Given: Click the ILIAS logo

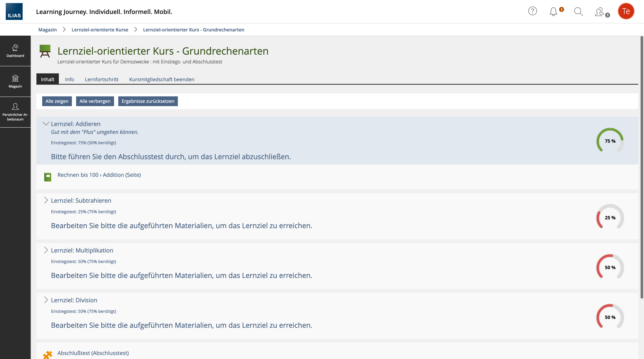Looking at the screenshot, I should 14,11.
